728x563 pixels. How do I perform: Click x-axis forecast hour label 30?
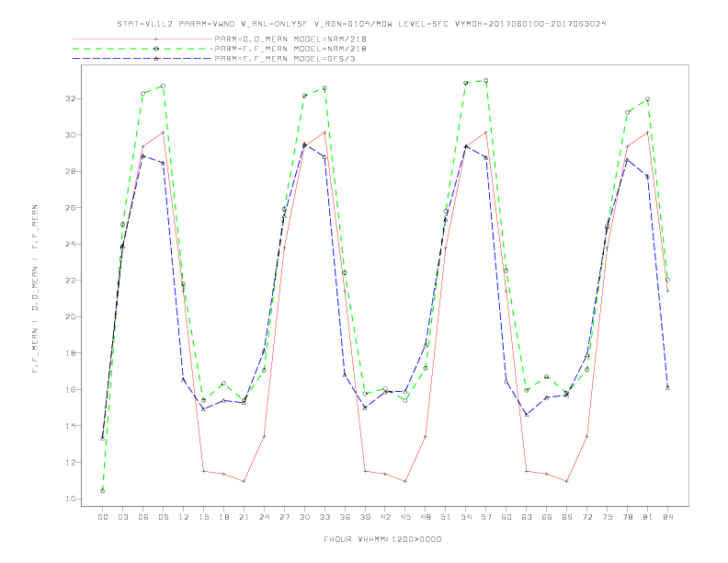pyautogui.click(x=304, y=517)
